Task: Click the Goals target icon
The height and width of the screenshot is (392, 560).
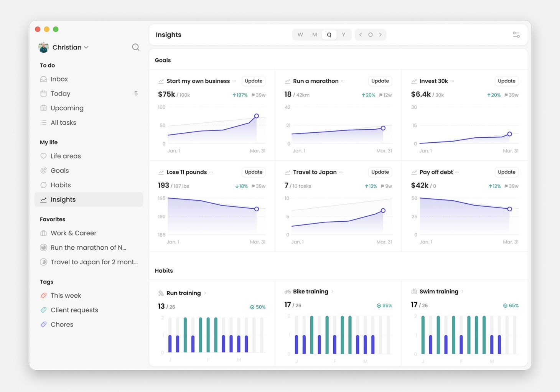Action: click(44, 171)
